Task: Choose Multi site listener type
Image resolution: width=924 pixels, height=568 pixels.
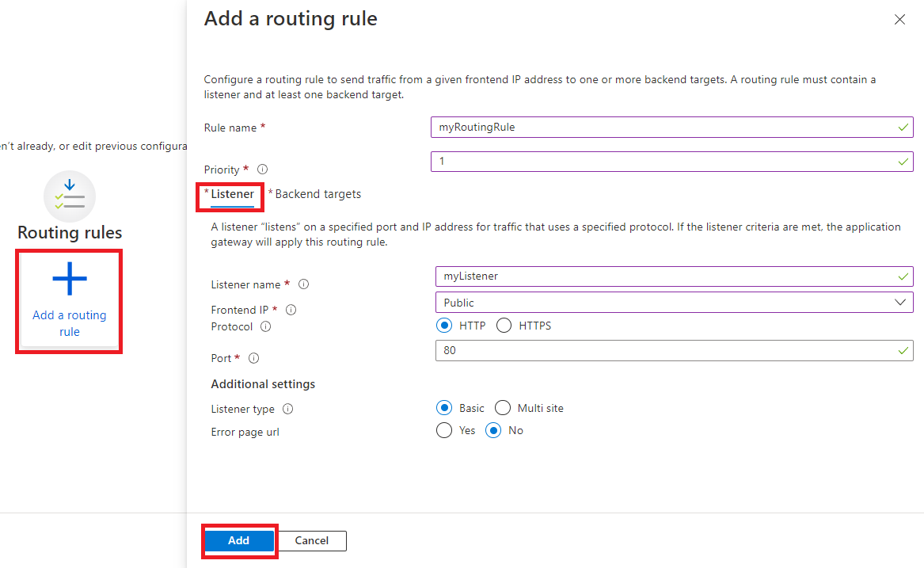Action: (503, 407)
